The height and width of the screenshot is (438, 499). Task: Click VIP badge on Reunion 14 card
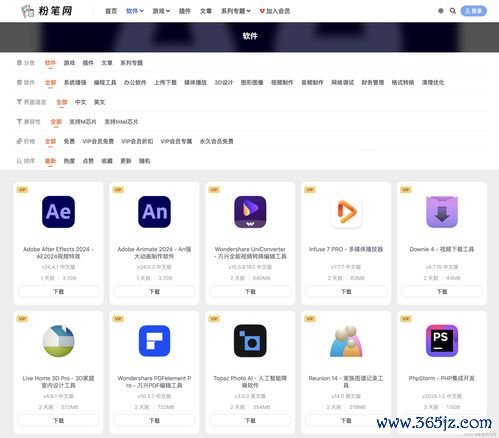pyautogui.click(x=310, y=319)
